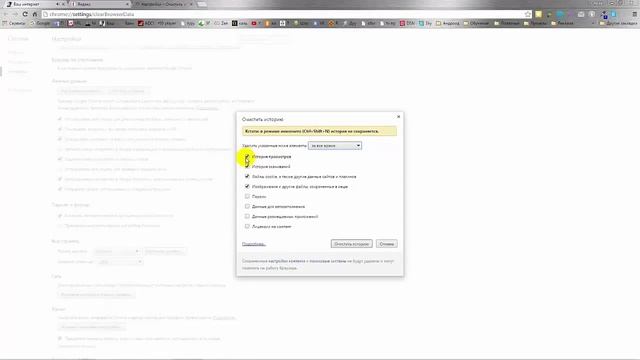Image resolution: width=640 pixels, height=360 pixels.
Task: Click the mail envelope extension icon
Action: [x=581, y=14]
